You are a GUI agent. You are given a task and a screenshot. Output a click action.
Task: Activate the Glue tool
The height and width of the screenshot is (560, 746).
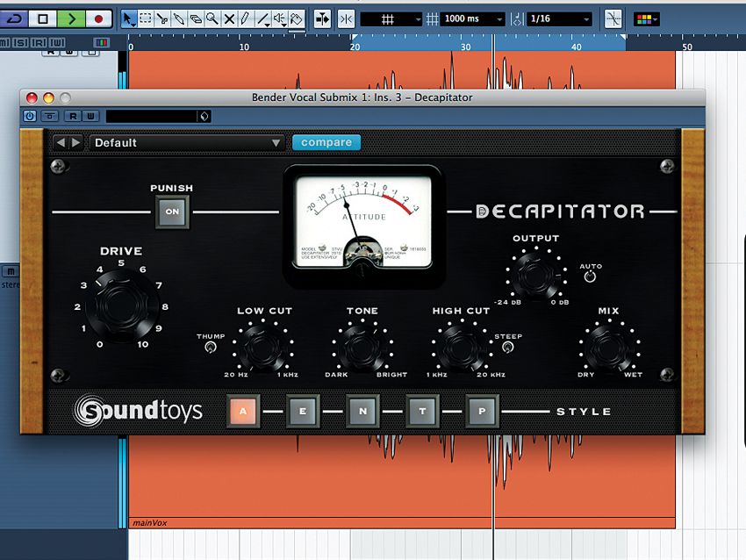pos(179,18)
